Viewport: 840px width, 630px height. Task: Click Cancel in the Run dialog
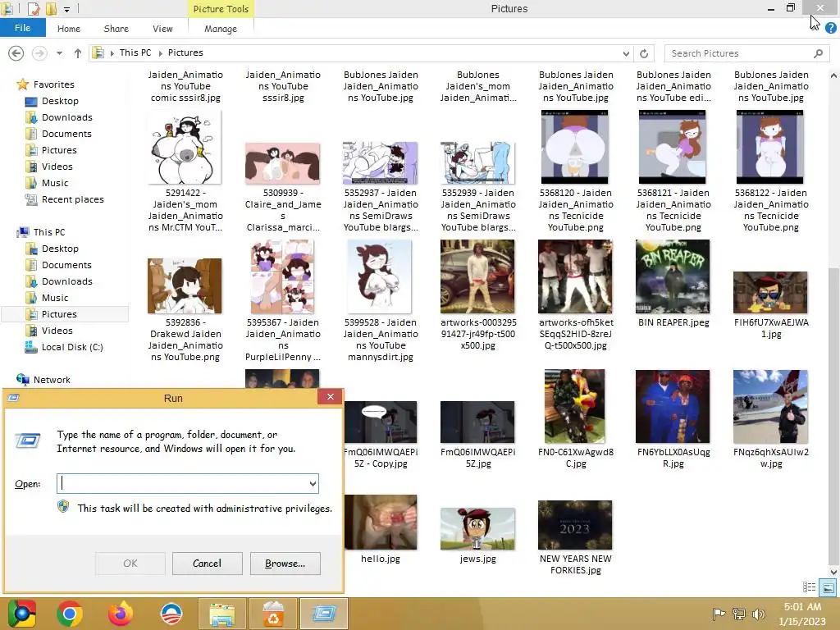(207, 564)
